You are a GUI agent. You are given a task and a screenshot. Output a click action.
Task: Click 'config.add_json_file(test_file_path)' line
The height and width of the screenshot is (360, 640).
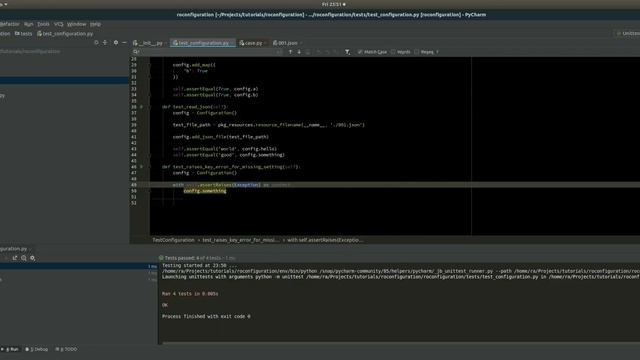point(220,137)
